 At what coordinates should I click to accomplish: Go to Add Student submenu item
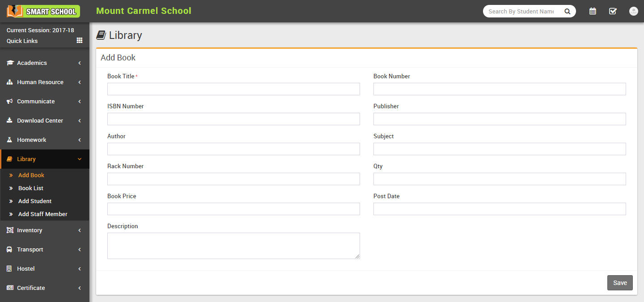[35, 201]
